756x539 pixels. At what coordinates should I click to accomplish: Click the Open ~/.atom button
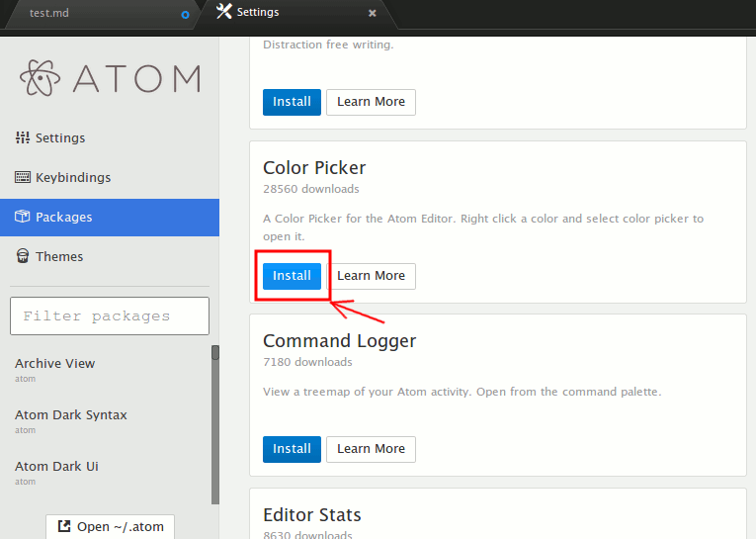[x=110, y=526]
